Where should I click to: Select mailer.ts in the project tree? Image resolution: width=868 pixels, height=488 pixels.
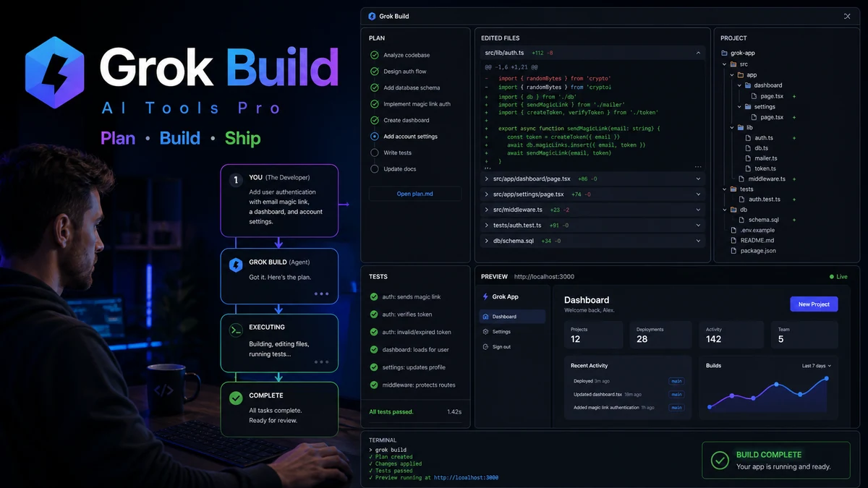(x=766, y=158)
